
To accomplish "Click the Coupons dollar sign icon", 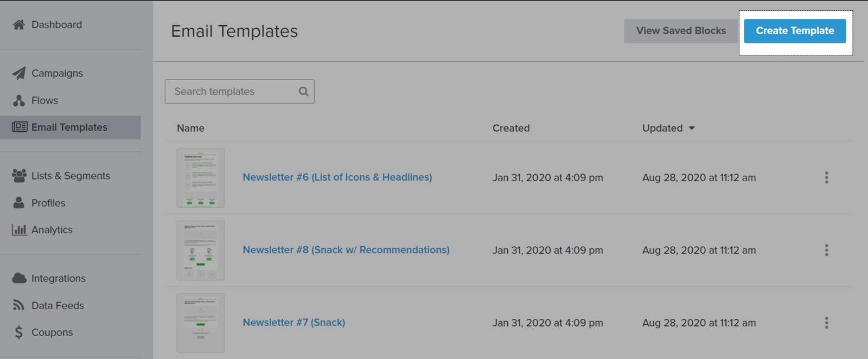I will pos(19,332).
